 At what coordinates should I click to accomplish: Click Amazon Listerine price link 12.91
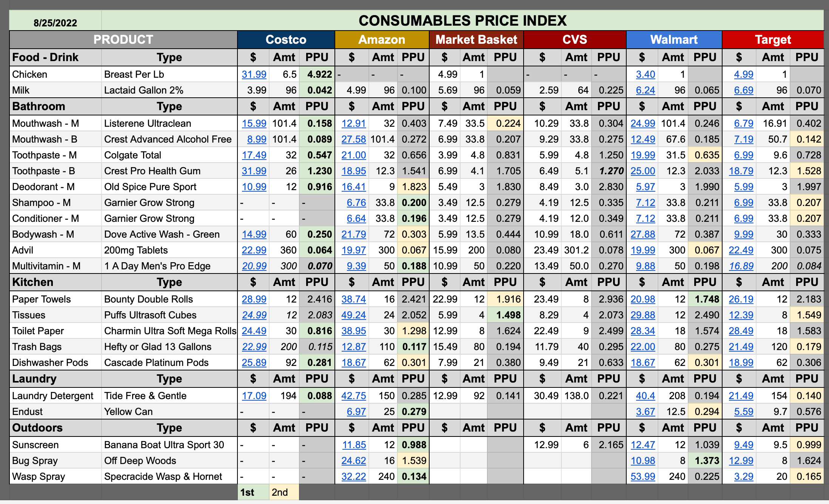click(x=353, y=123)
